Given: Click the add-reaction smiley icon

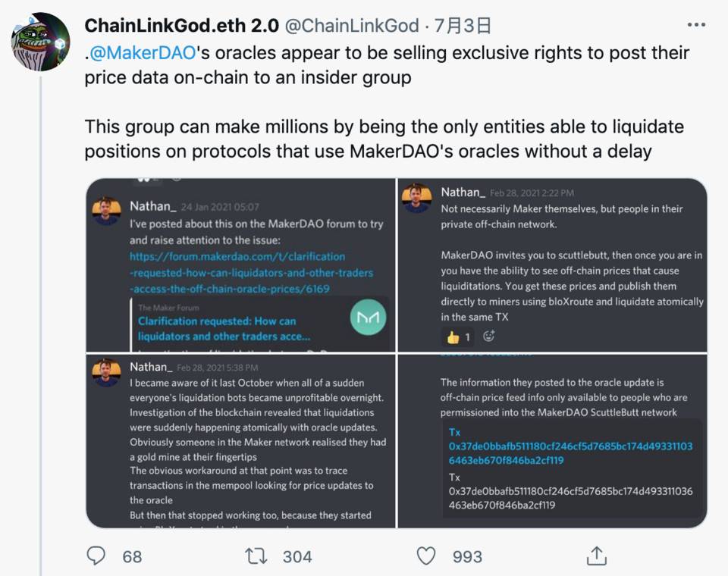Looking at the screenshot, I should [x=489, y=336].
